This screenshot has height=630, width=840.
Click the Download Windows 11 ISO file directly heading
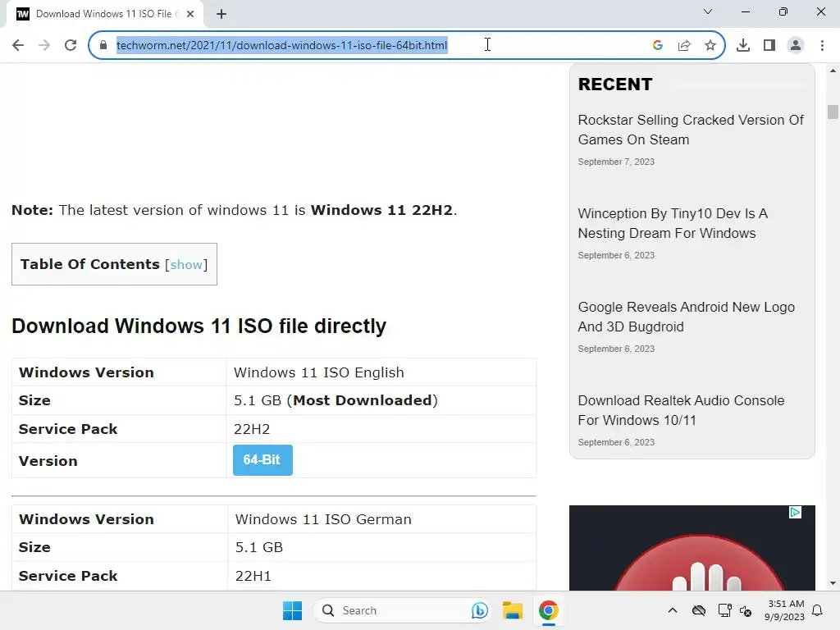point(199,326)
